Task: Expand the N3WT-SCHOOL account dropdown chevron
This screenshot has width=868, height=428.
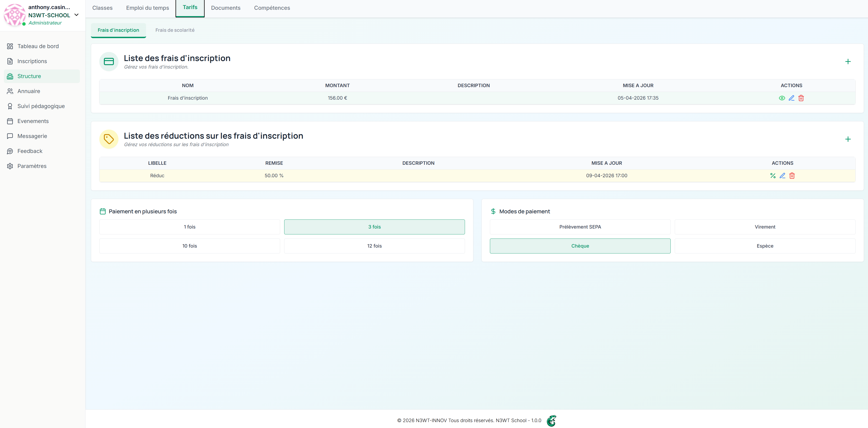Action: 76,15
